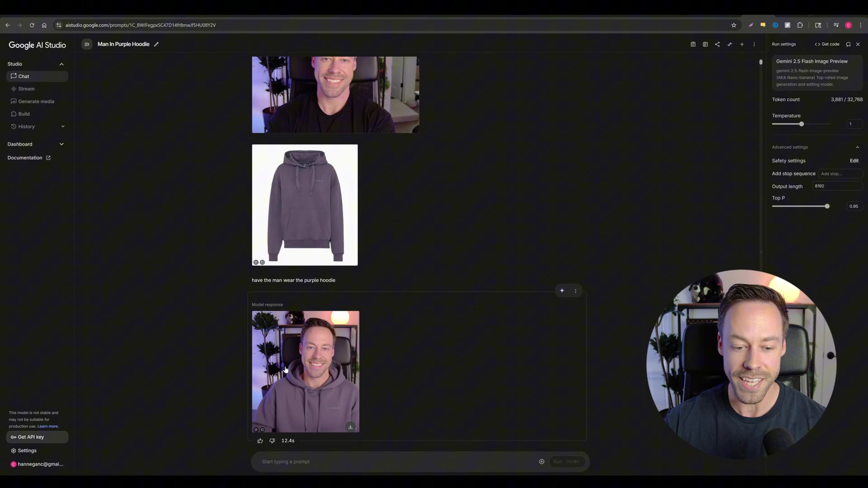This screenshot has width=868, height=488.
Task: Click the thumbs down icon under the response
Action: [x=272, y=441]
